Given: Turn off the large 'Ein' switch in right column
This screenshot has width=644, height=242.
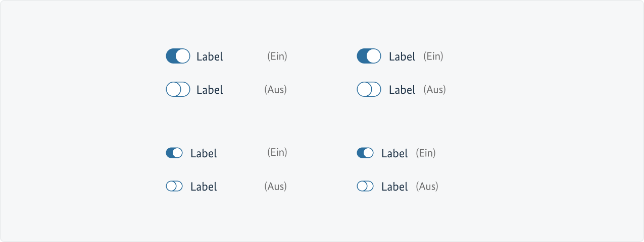Looking at the screenshot, I should 369,56.
